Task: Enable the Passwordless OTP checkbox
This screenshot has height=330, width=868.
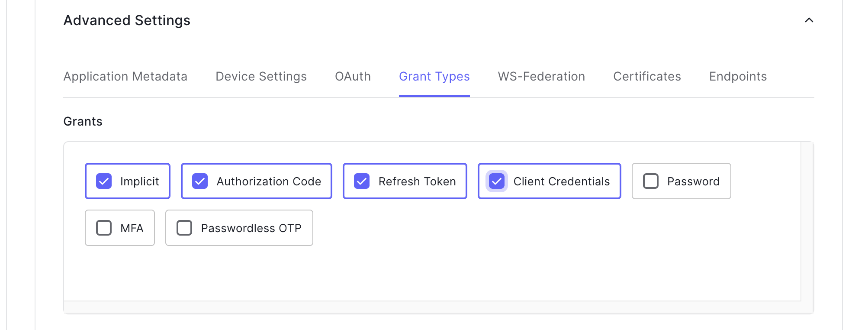Action: [184, 228]
